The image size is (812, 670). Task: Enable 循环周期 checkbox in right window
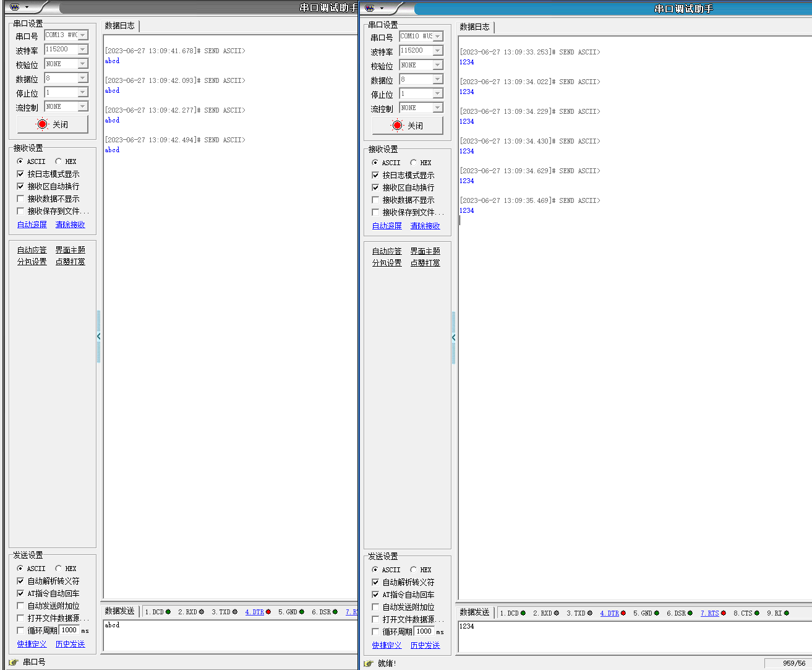pos(375,632)
